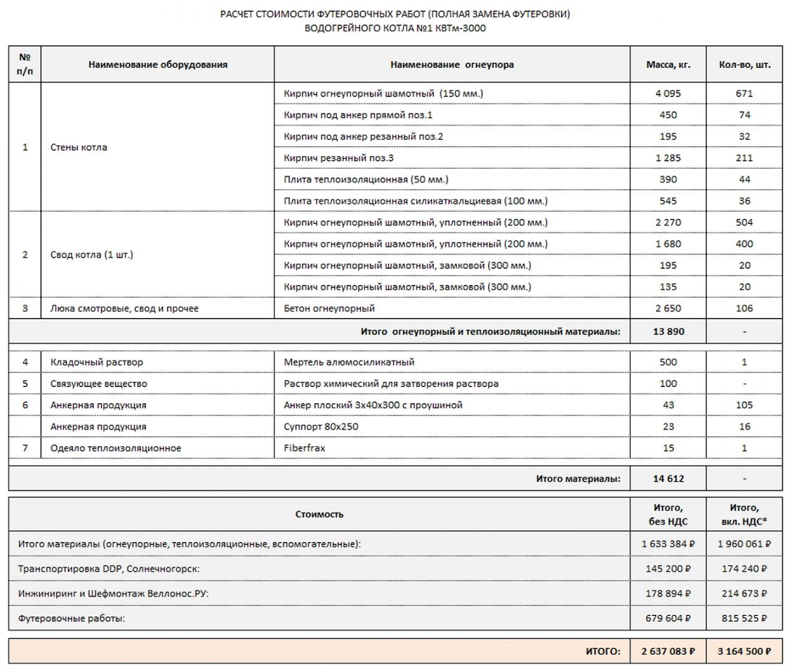Click the cost 1 633 384 ₽

pos(668,544)
